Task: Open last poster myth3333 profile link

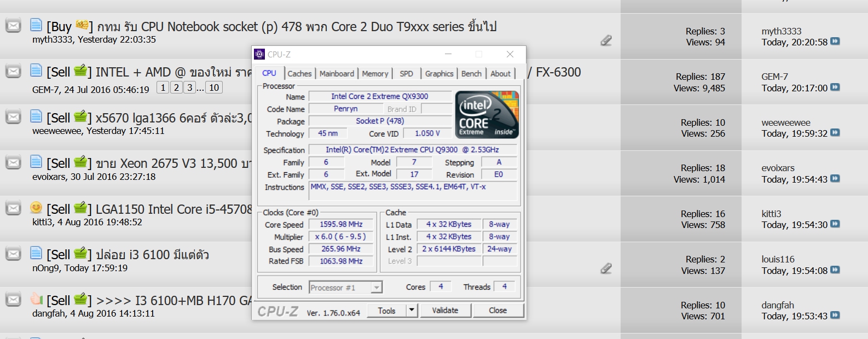Action: 781,31
